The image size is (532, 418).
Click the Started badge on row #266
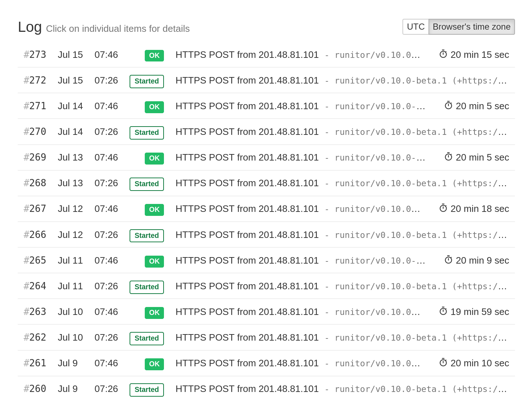point(147,235)
